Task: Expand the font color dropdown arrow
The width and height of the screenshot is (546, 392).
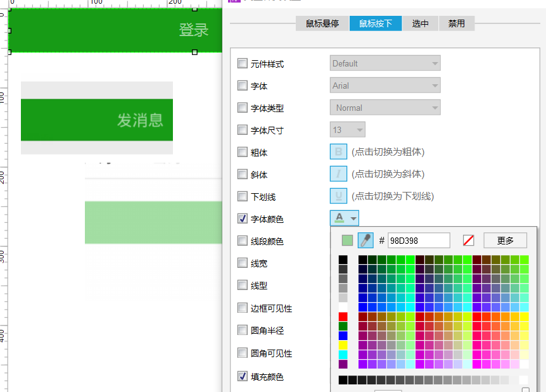Action: [x=353, y=218]
